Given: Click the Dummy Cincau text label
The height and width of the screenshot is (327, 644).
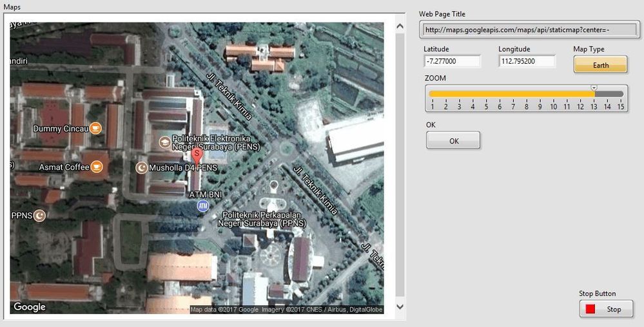Looking at the screenshot, I should (x=61, y=129).
